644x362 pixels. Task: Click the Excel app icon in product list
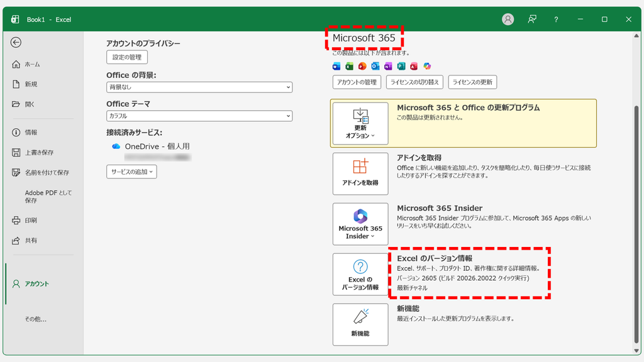[350, 66]
